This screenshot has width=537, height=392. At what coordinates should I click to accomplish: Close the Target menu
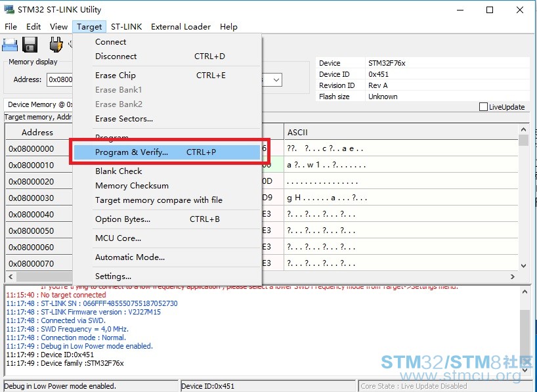[x=89, y=27]
